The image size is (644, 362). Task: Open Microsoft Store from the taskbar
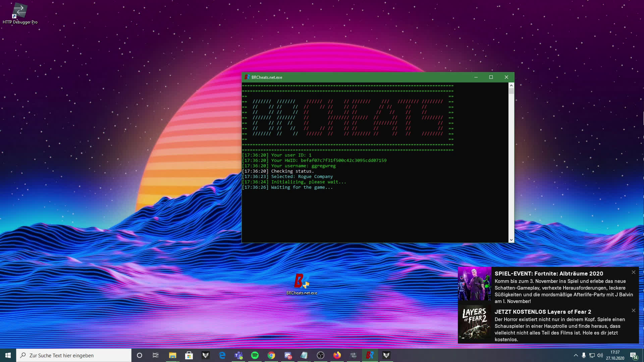point(189,355)
